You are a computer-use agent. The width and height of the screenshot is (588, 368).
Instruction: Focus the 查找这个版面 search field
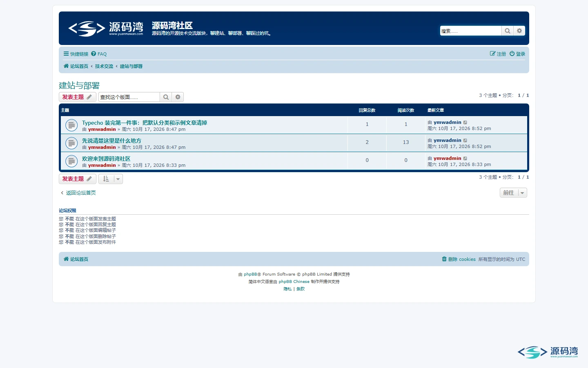129,97
